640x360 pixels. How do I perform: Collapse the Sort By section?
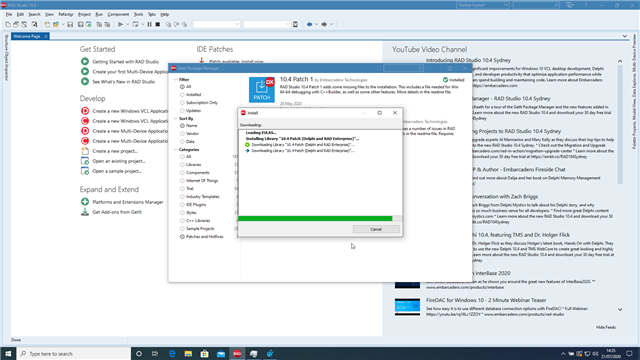point(176,119)
